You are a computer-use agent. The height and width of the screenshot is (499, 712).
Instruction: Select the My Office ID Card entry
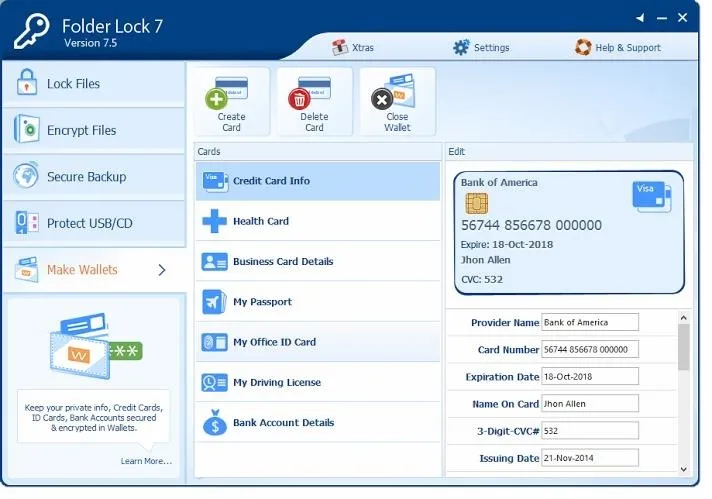(x=318, y=342)
